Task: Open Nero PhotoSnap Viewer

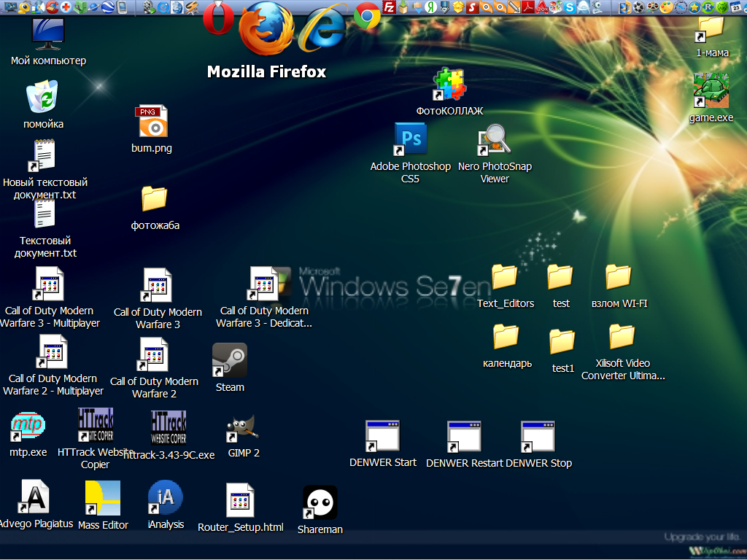Action: pyautogui.click(x=494, y=139)
